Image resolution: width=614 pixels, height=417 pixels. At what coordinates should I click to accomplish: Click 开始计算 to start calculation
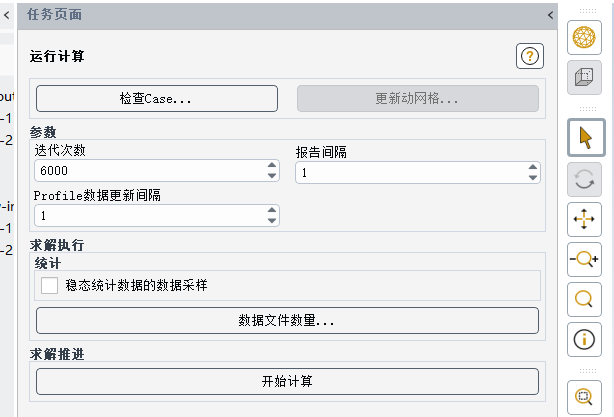click(x=287, y=381)
